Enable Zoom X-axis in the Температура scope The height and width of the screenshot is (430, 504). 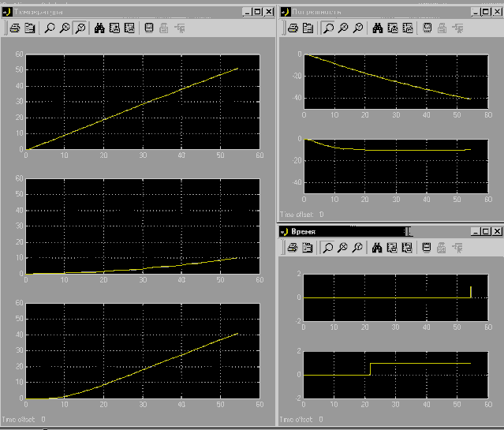pos(65,28)
